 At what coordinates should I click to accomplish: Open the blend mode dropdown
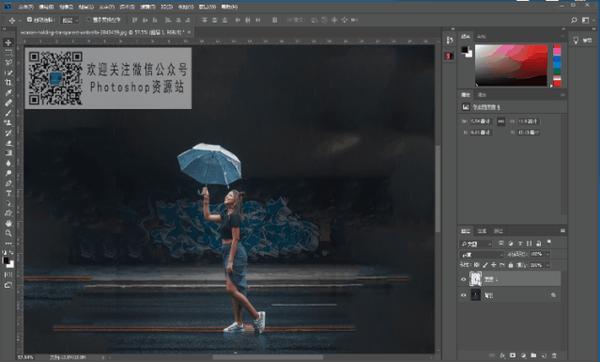pos(482,254)
